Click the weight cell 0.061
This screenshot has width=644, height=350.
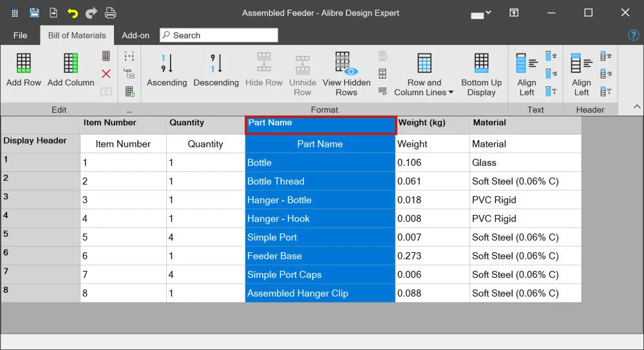[x=433, y=181]
